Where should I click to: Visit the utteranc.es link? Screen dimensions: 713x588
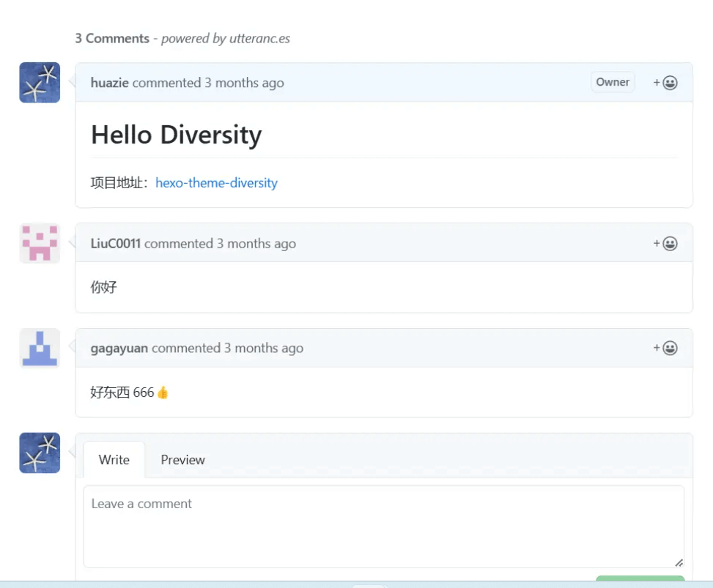click(x=259, y=38)
